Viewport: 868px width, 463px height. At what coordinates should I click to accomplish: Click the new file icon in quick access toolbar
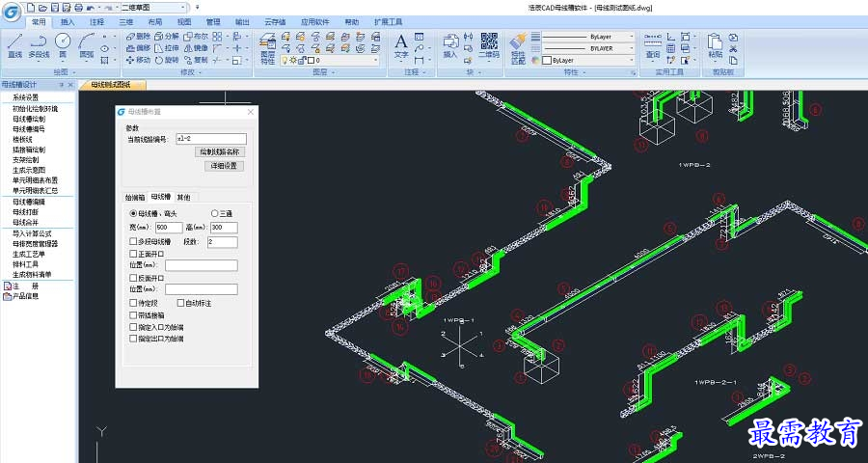tap(32, 8)
